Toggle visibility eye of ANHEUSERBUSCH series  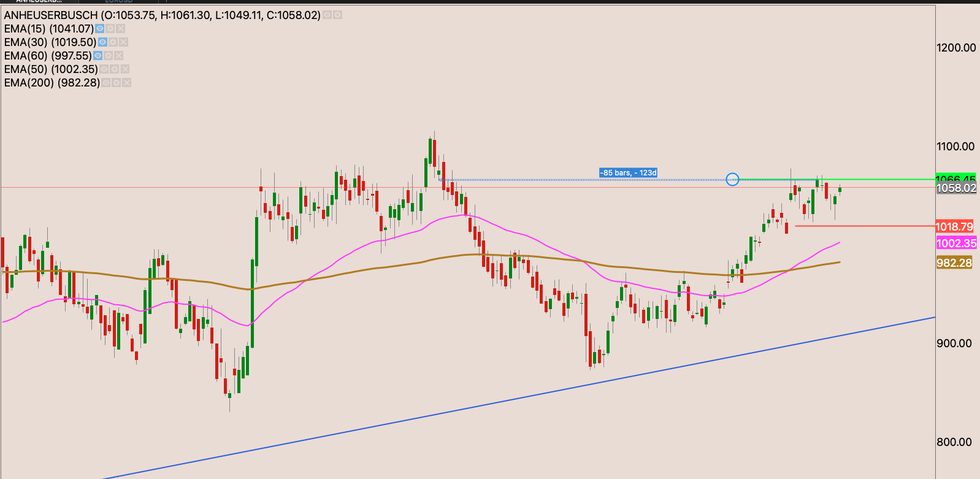[x=327, y=15]
